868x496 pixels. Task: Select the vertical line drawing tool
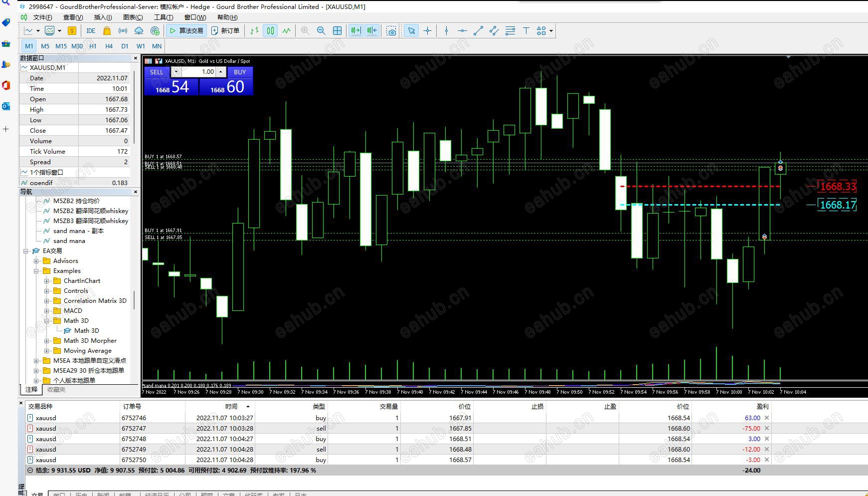click(x=446, y=31)
